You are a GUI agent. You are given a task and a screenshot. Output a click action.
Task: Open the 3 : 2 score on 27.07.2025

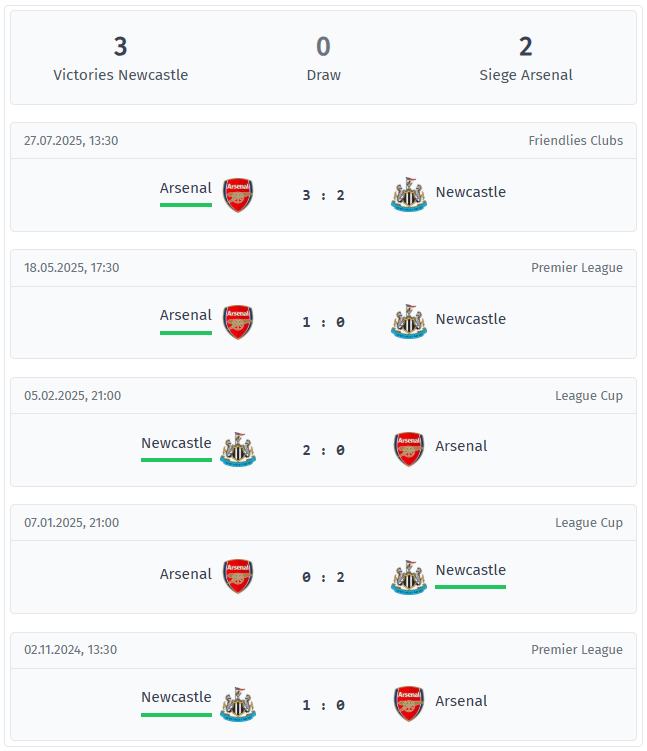pyautogui.click(x=323, y=195)
